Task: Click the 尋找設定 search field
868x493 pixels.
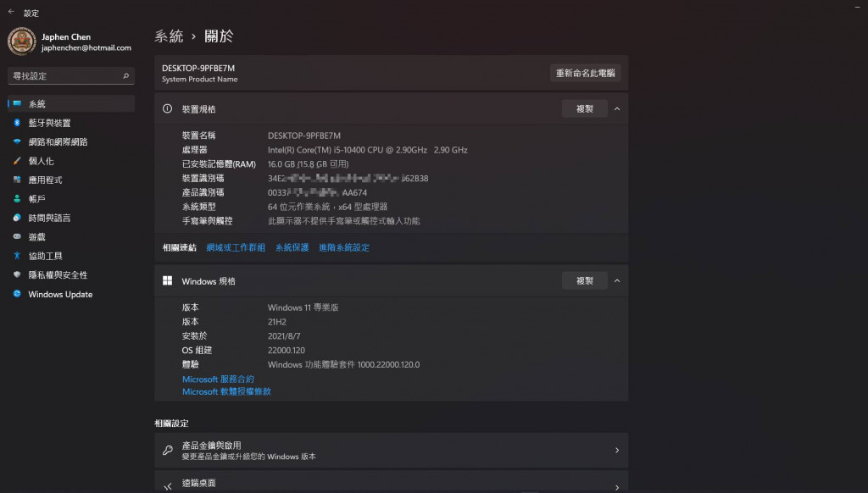Action: 71,75
